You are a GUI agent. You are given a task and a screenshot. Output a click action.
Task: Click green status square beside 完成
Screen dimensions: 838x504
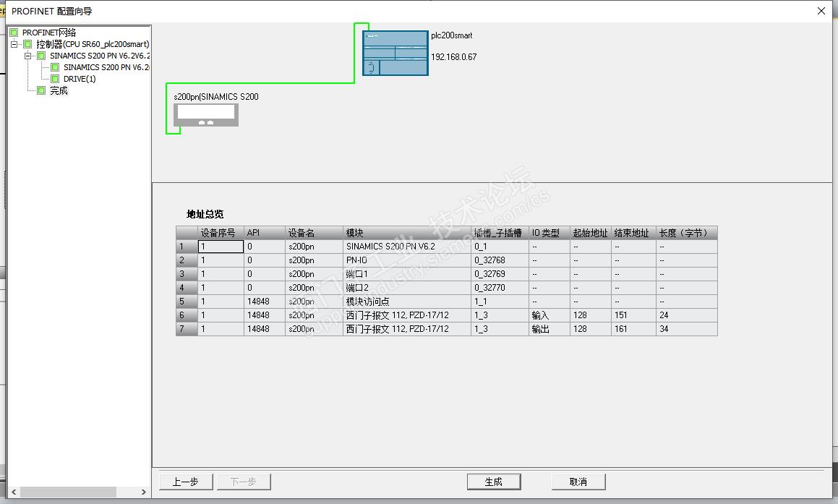[x=41, y=91]
